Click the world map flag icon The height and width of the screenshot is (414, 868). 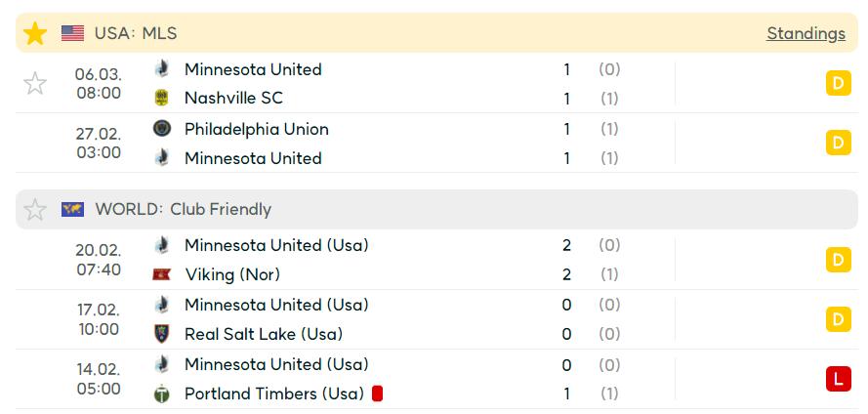(x=72, y=209)
